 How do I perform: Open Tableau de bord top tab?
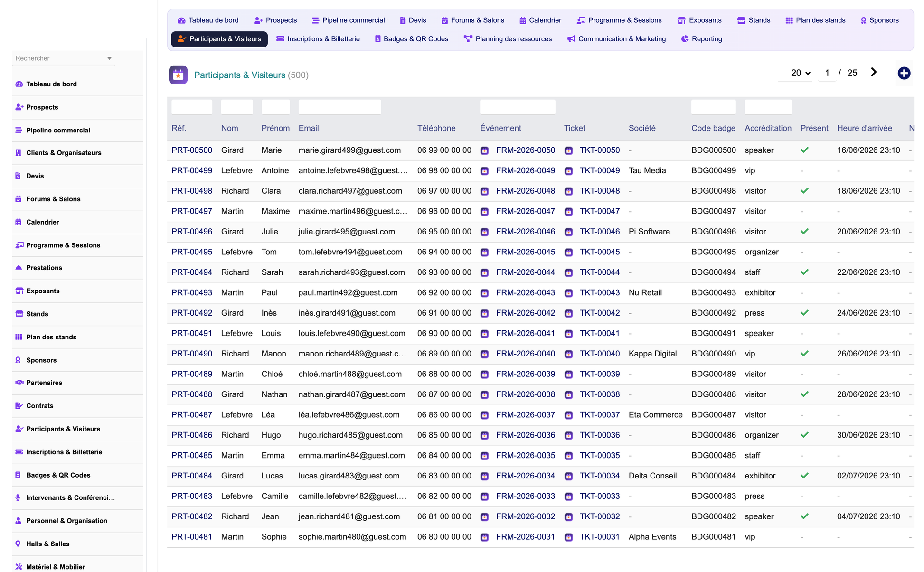(208, 20)
